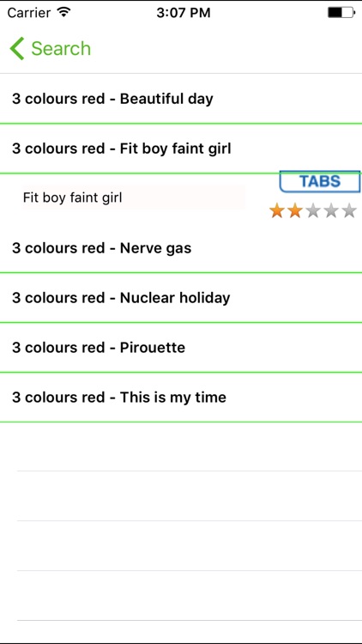Set rating to fourth star
Image resolution: width=362 pixels, height=644 pixels.
[331, 210]
